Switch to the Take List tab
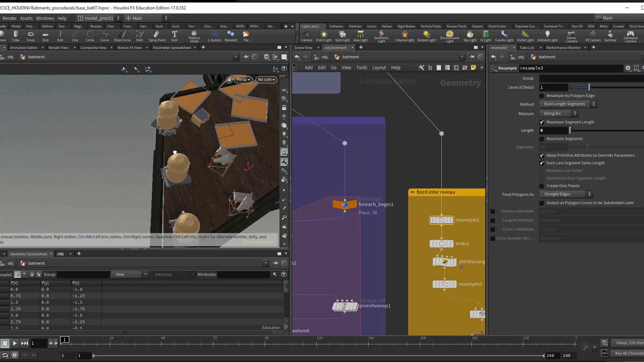Screen dimensions: 644x362 527,47
